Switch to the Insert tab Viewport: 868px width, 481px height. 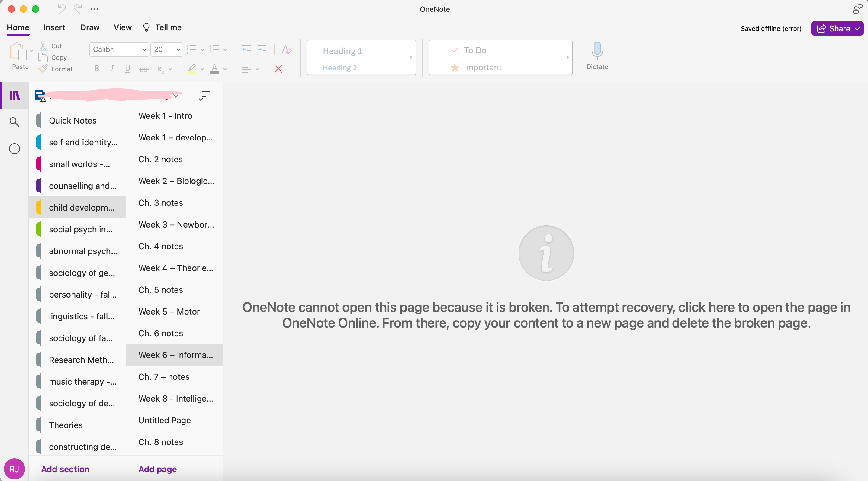pos(54,27)
